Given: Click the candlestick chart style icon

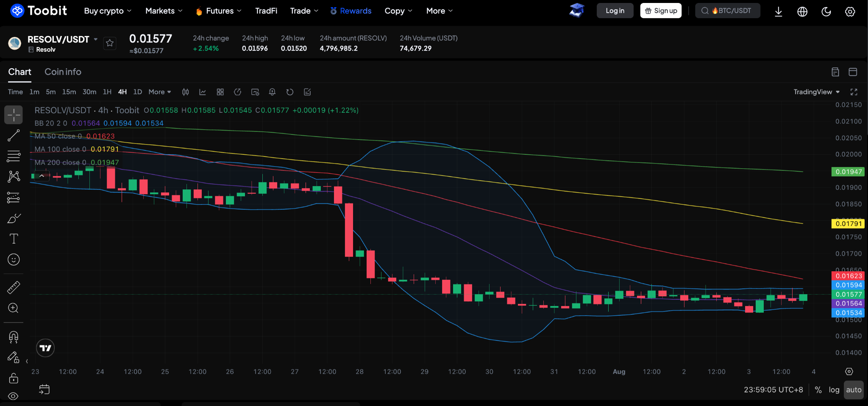Looking at the screenshot, I should click(186, 92).
